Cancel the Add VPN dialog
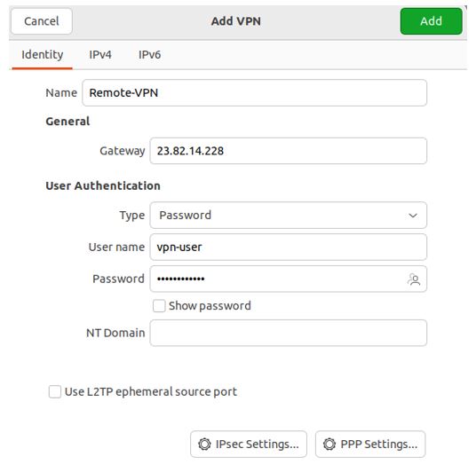This screenshot has height=472, width=476. (x=42, y=21)
